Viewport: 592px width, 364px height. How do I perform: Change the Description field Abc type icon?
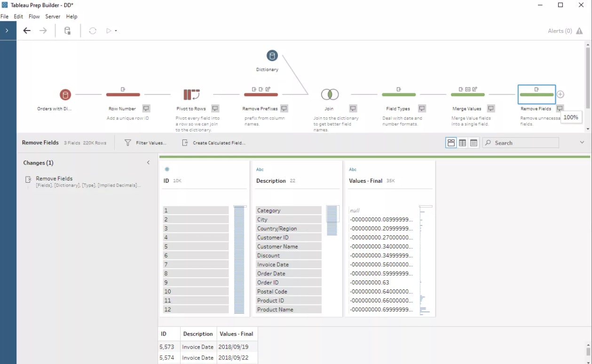click(260, 170)
